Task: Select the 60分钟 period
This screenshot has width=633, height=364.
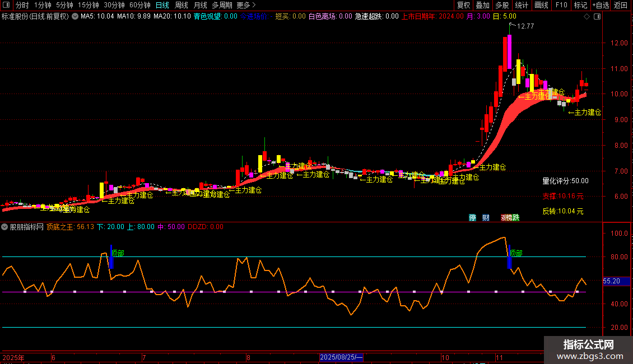Action: [140, 5]
